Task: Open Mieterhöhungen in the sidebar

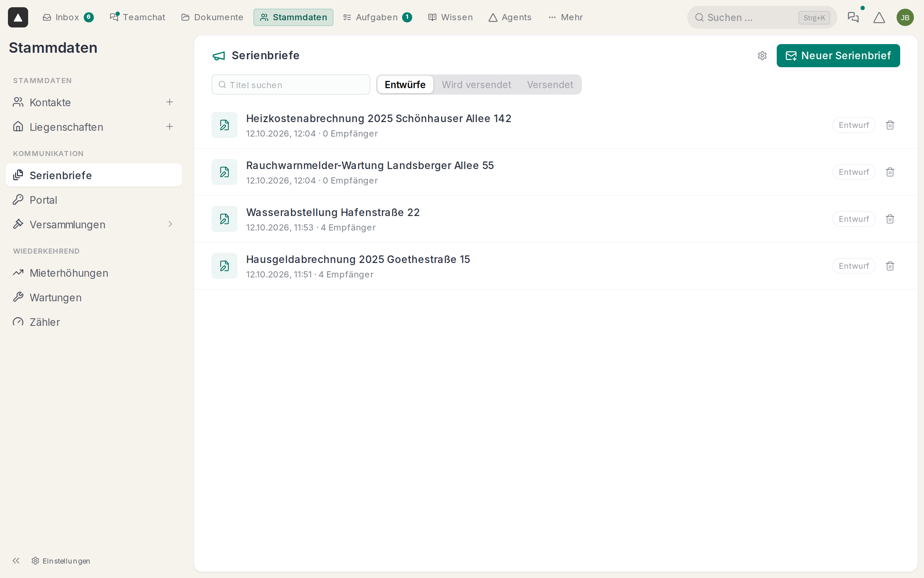Action: pos(93,273)
